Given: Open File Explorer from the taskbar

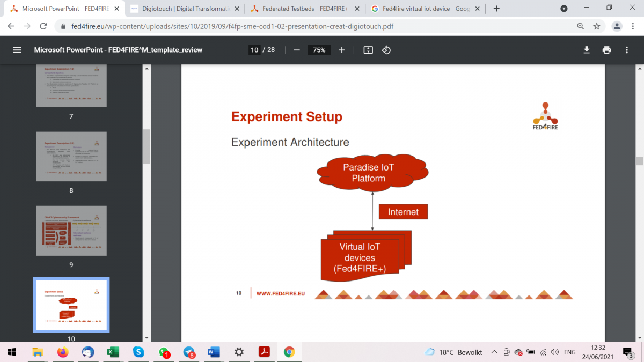Looking at the screenshot, I should 38,352.
